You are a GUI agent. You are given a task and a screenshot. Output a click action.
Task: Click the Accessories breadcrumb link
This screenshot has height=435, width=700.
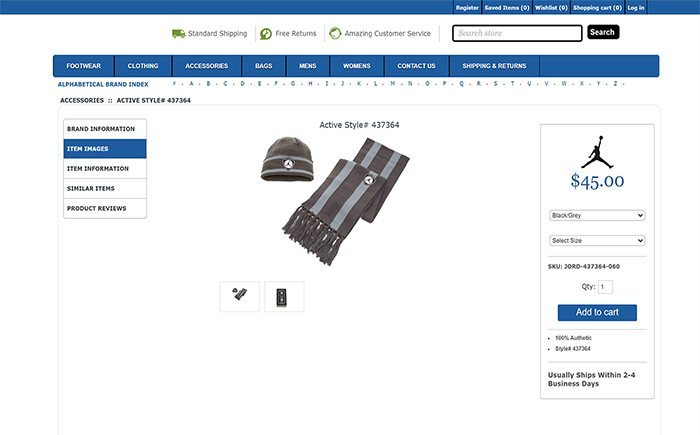pos(82,100)
